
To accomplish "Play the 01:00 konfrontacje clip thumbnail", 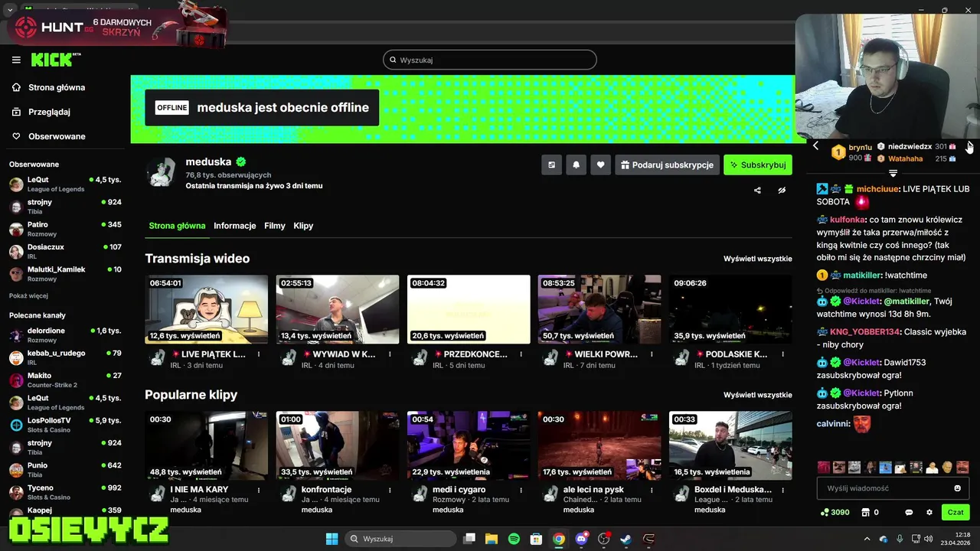I will pos(338,445).
